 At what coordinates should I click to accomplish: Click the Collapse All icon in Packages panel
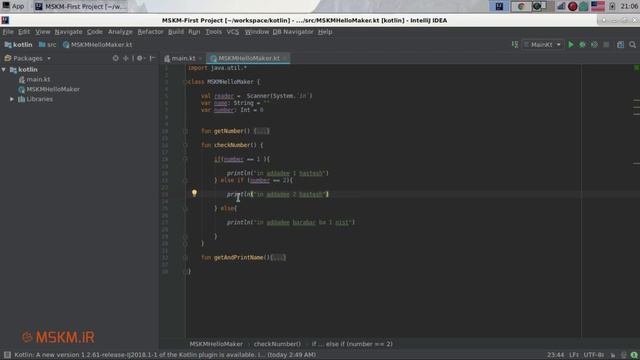[126, 58]
